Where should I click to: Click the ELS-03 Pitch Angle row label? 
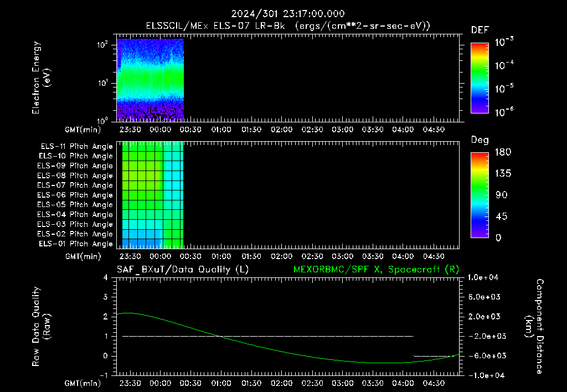pyautogui.click(x=75, y=224)
